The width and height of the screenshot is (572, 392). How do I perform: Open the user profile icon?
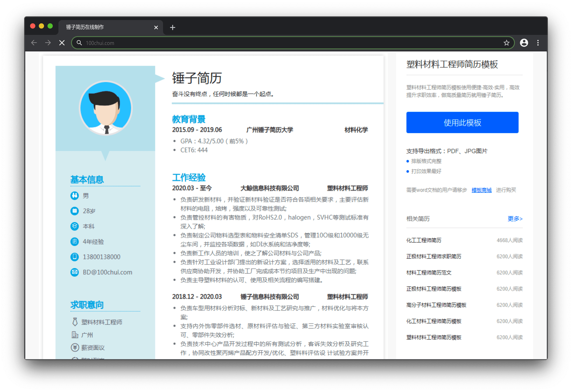(x=524, y=43)
